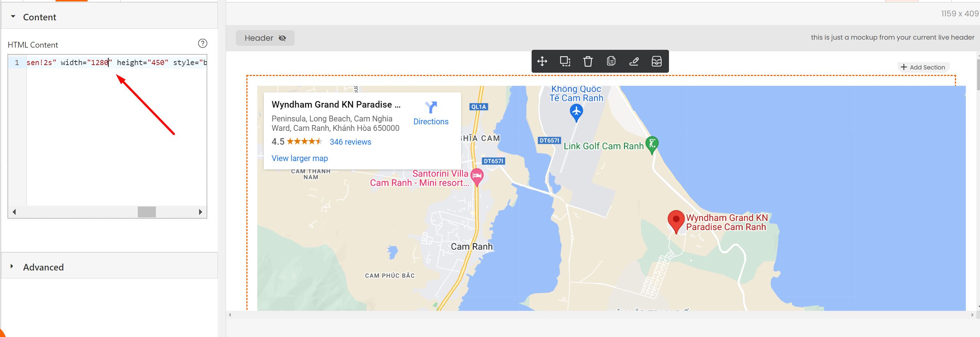Click the Link Golf Cam Ranh marker
Screen dimensions: 980x337
pos(652,145)
